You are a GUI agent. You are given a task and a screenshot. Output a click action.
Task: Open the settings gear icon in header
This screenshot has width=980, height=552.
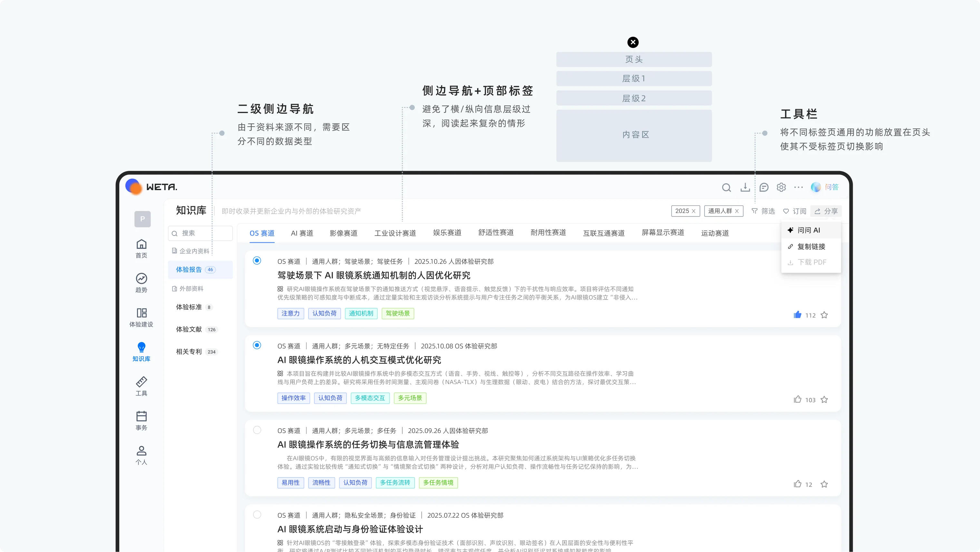[781, 188]
